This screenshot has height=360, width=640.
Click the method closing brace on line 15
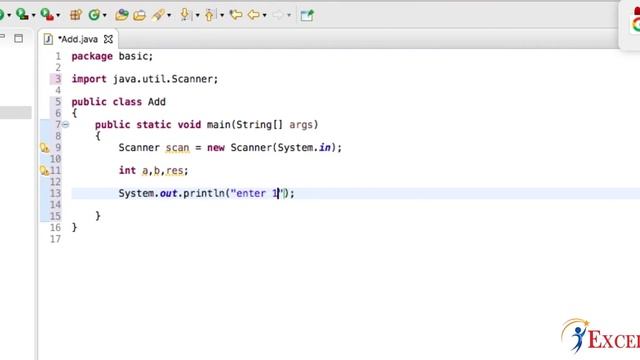click(98, 216)
